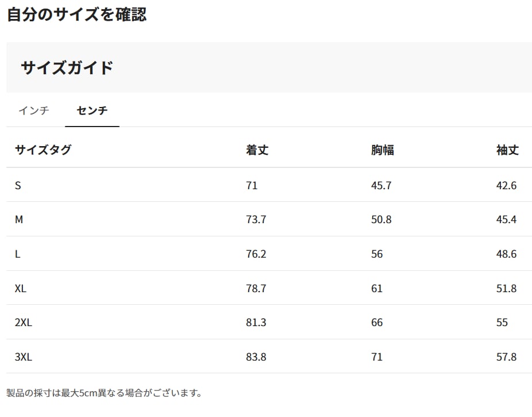This screenshot has height=417, width=532.
Task: Click the 着丈 column header
Action: [257, 150]
